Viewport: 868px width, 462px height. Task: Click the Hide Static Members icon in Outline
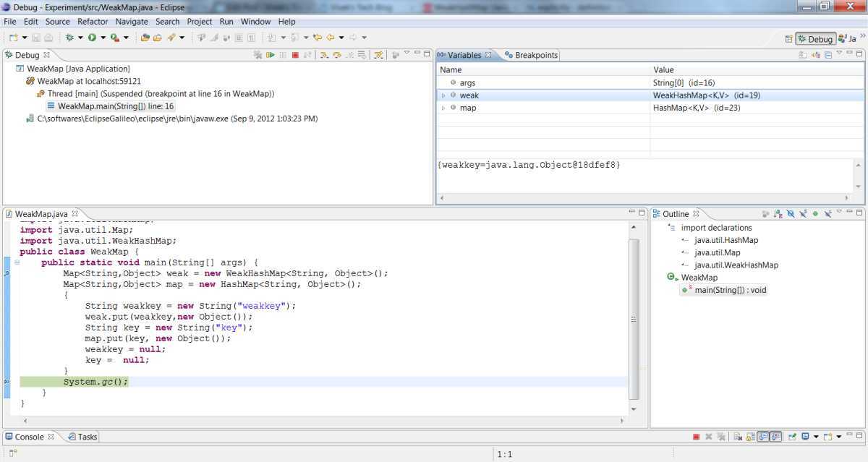tap(803, 213)
